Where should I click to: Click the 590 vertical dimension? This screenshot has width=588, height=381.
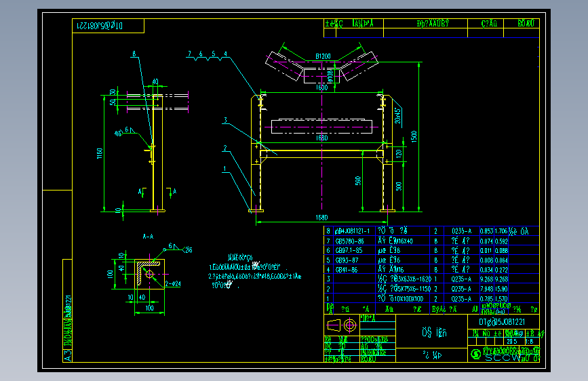357,181
